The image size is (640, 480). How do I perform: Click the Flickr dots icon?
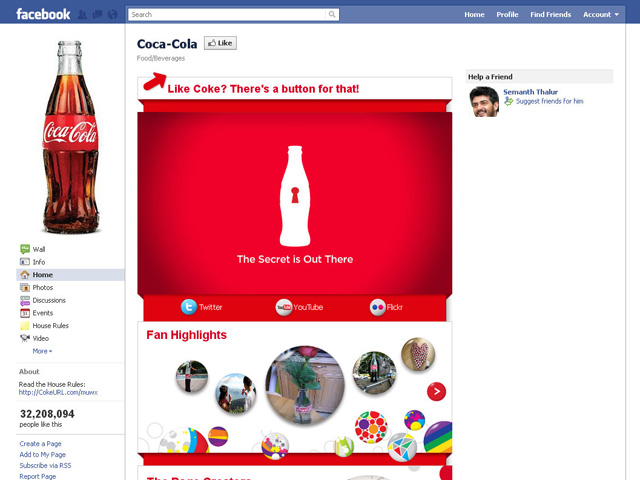[x=378, y=307]
